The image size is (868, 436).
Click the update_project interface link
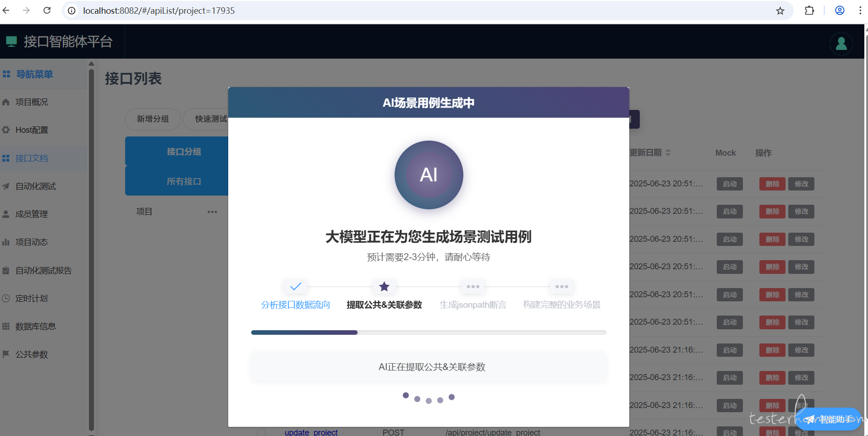311,432
